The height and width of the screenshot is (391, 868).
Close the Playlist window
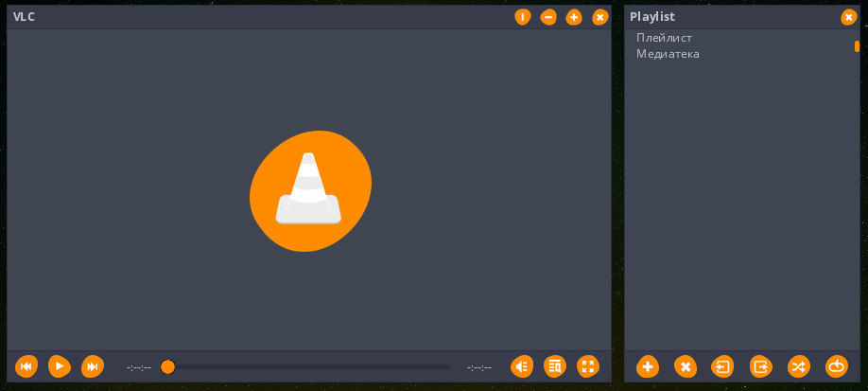[x=849, y=17]
